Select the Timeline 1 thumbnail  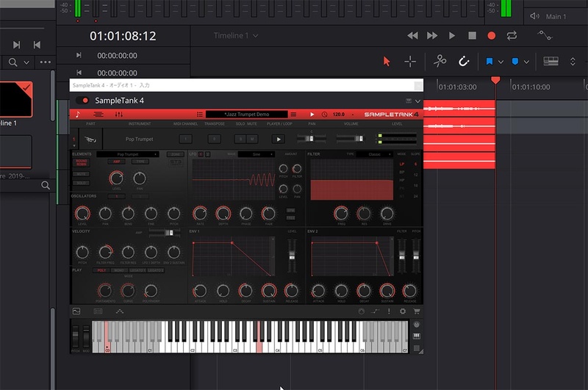point(16,99)
